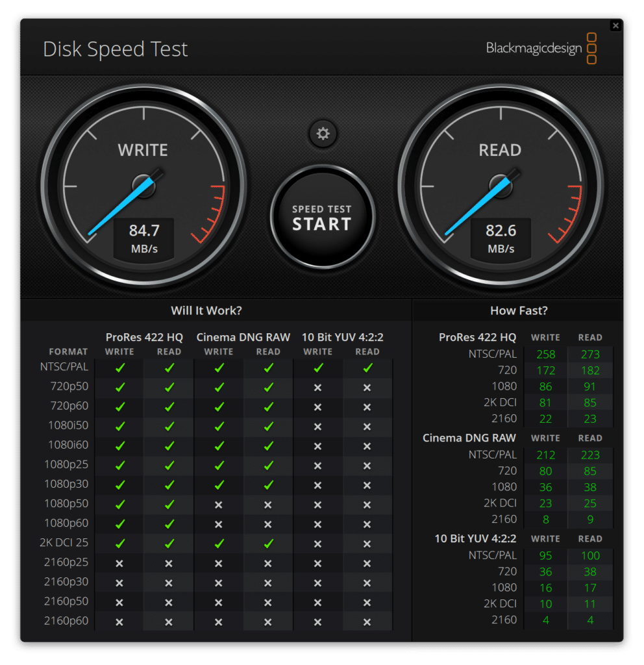The width and height of the screenshot is (644, 665).
Task: Click the NTSC/PAL ProRes write checkmark
Action: (120, 368)
